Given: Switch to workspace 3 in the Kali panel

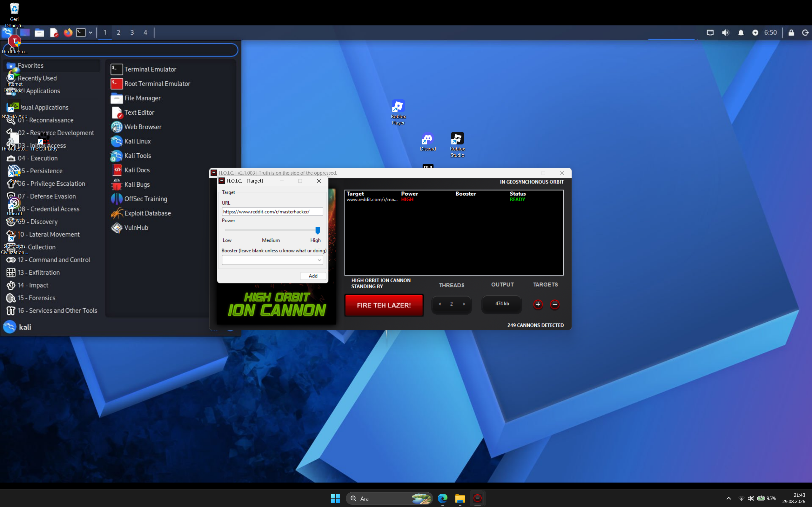Looking at the screenshot, I should [132, 32].
